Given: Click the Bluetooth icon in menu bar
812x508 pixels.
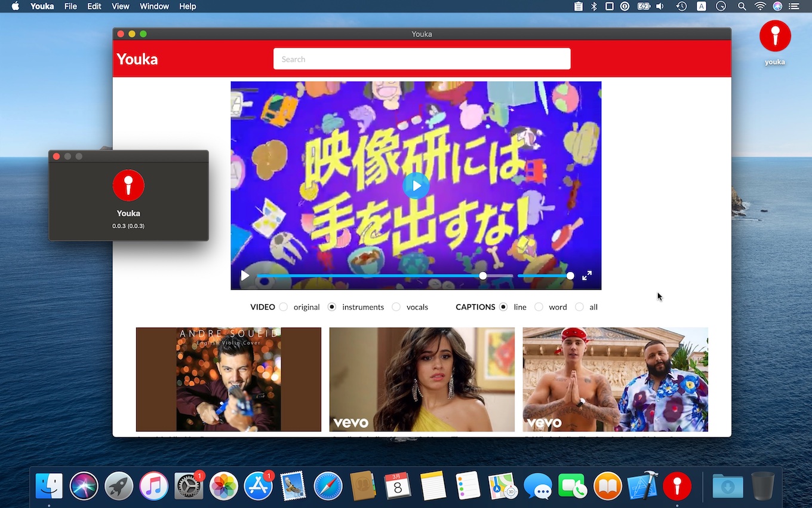Looking at the screenshot, I should (x=593, y=6).
